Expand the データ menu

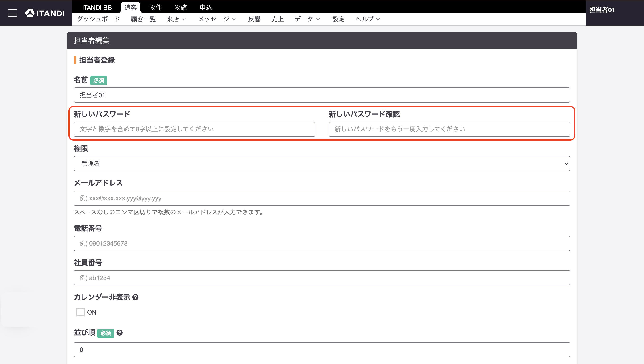(307, 19)
